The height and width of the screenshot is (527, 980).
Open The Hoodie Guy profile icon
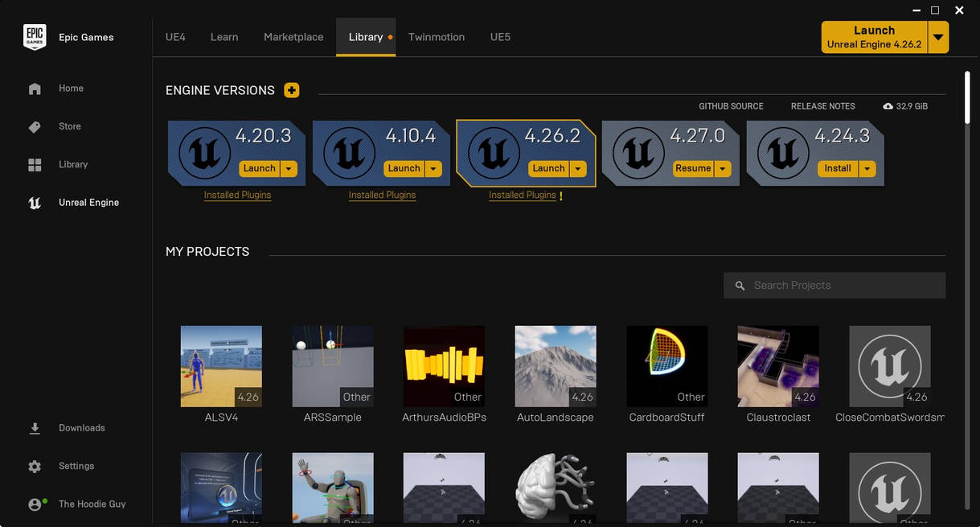coord(35,504)
